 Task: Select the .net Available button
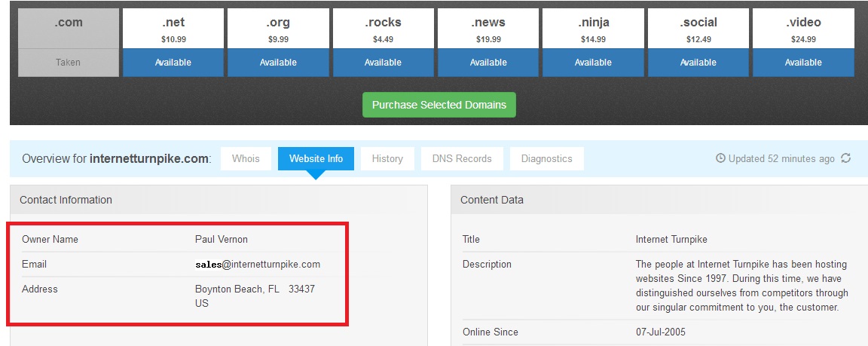coord(173,63)
